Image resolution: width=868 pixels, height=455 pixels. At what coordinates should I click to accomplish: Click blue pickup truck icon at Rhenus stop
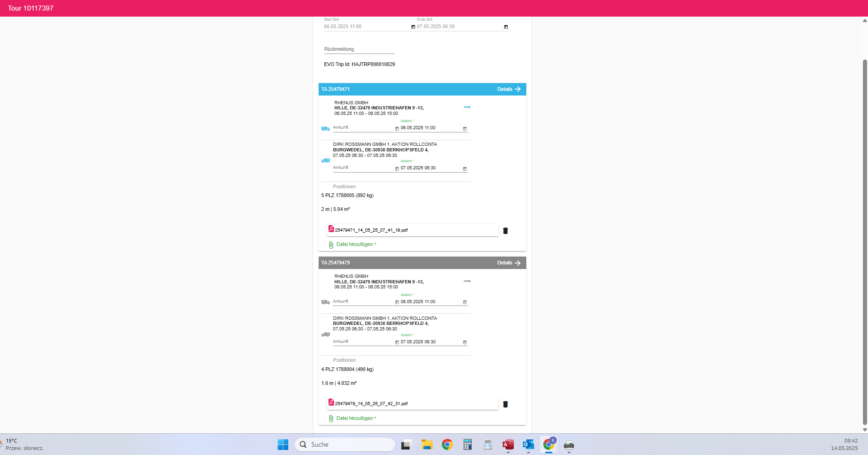[326, 129]
